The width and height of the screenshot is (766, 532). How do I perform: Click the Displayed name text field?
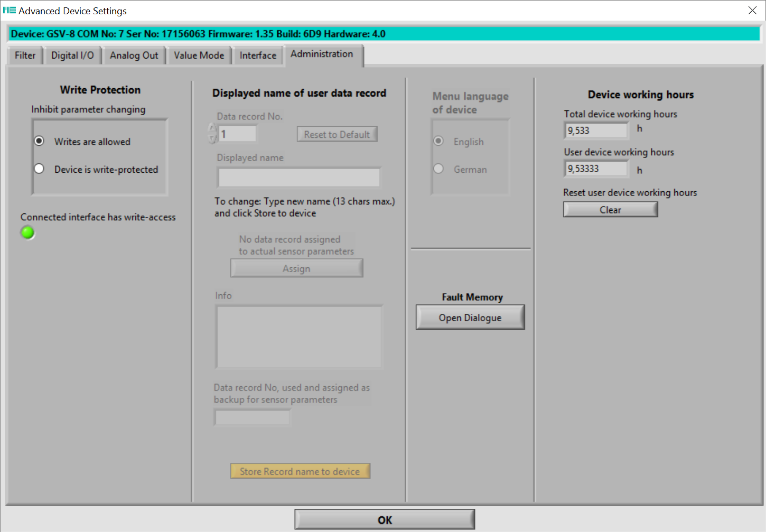coord(299,178)
